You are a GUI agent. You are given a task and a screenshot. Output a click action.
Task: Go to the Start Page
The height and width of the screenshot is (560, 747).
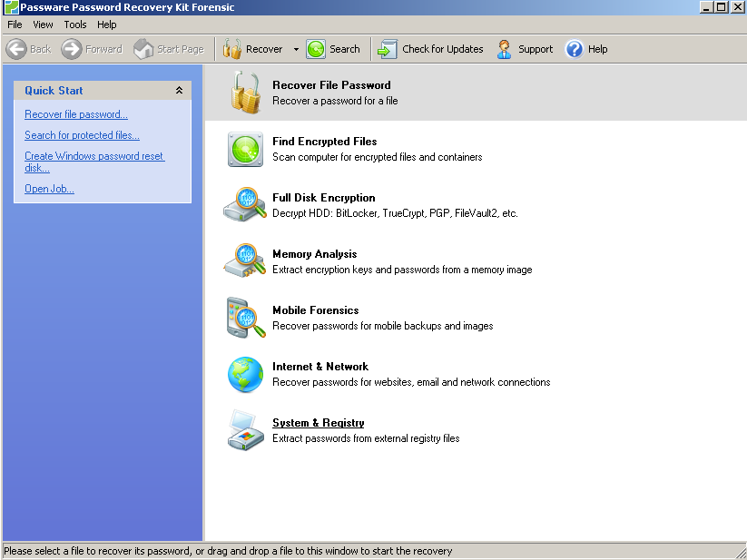coord(169,49)
